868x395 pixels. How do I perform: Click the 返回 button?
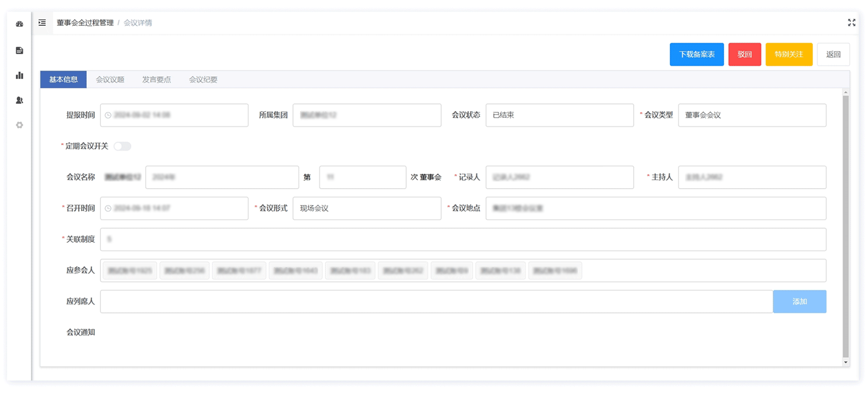833,54
